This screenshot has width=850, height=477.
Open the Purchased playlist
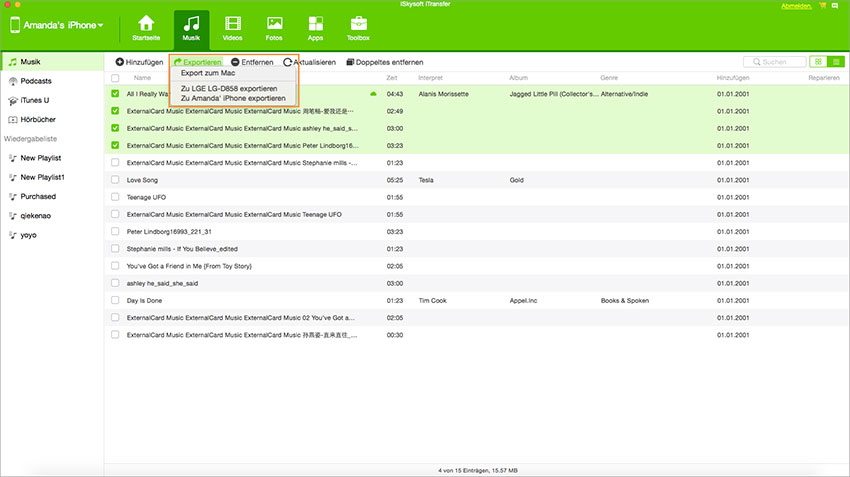(52, 197)
